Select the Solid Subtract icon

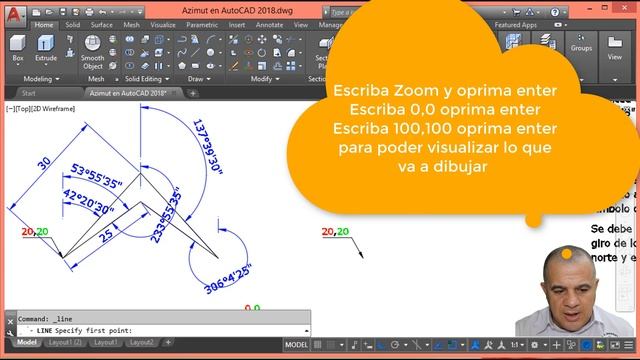(x=129, y=52)
